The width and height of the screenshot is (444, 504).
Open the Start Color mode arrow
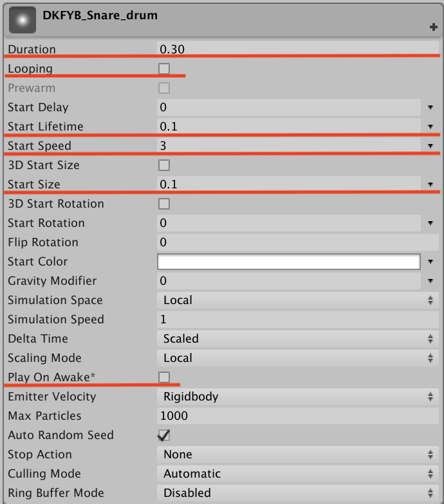tap(430, 262)
